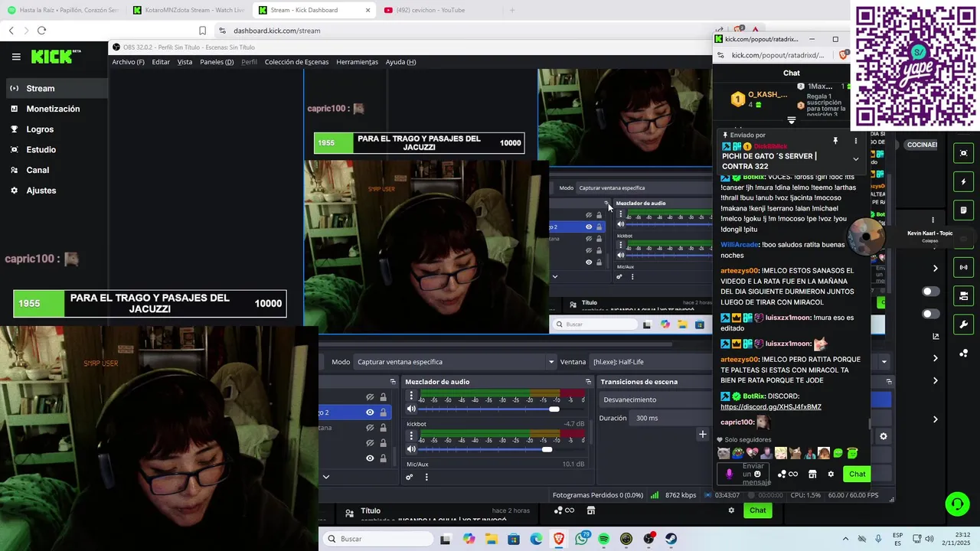Image resolution: width=980 pixels, height=551 pixels.
Task: Open options menu for top audio channel
Action: (411, 396)
